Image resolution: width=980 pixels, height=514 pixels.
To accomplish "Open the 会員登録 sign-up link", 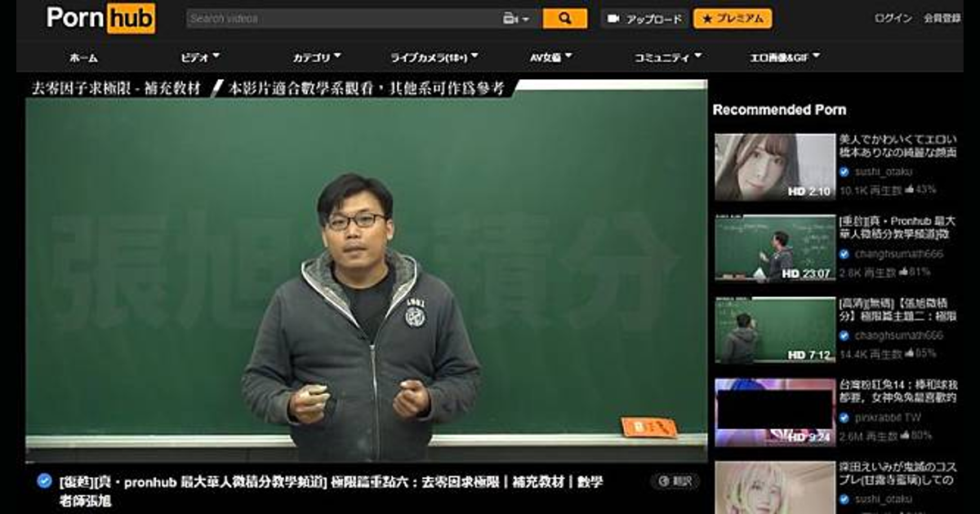I will [x=942, y=18].
